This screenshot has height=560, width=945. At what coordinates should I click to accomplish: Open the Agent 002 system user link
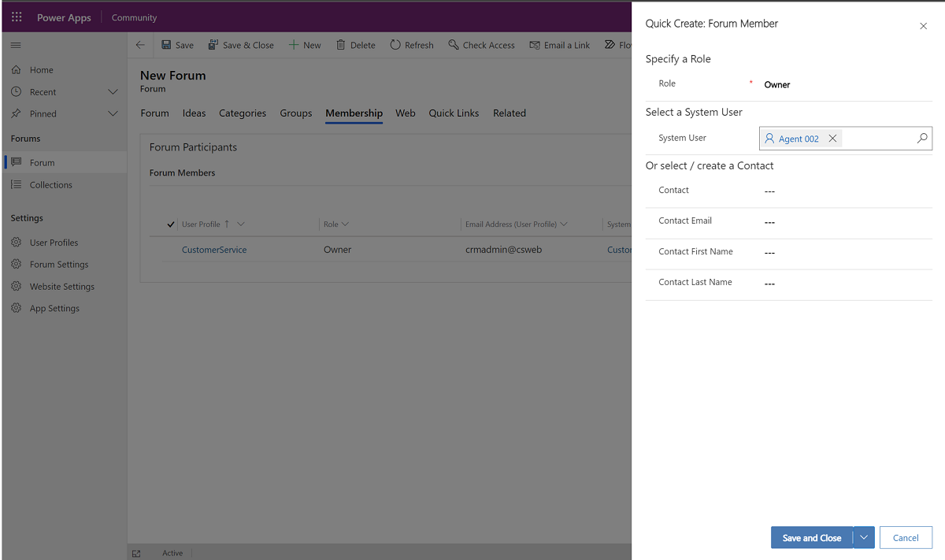[799, 139]
